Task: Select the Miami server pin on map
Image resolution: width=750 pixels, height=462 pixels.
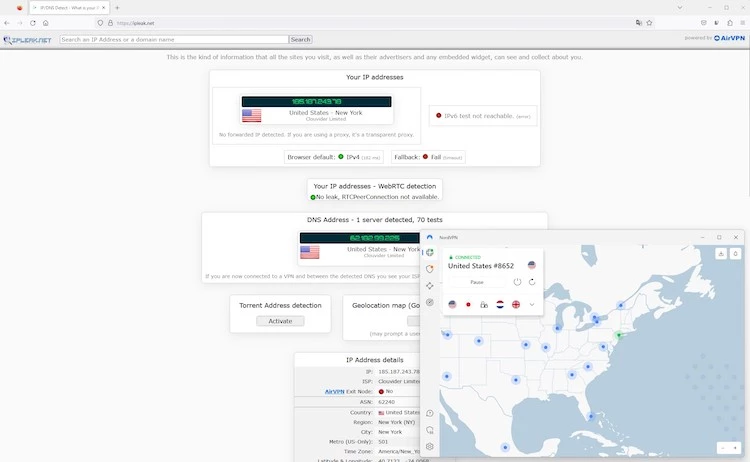Action: (591, 416)
